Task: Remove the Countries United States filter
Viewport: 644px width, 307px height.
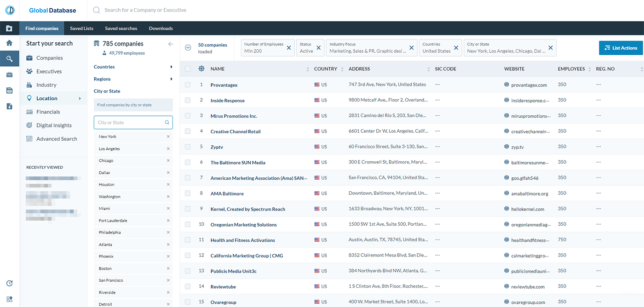Action: tap(456, 48)
